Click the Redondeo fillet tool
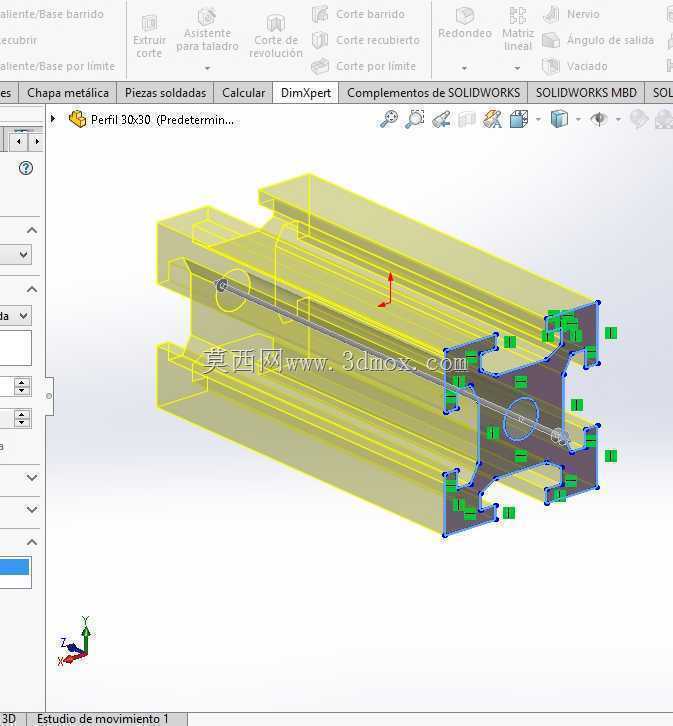The image size is (673, 726). coord(465,24)
